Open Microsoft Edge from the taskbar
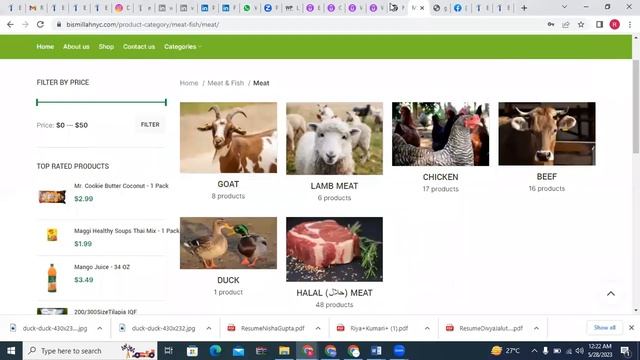Screen dimensions: 640x360 coord(215,351)
